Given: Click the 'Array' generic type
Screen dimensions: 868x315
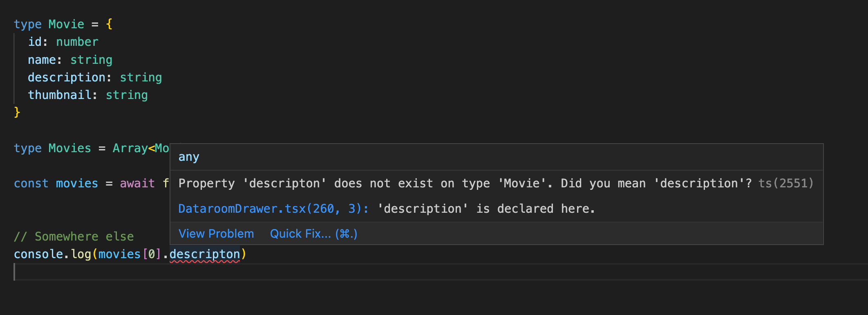Looking at the screenshot, I should coord(130,148).
